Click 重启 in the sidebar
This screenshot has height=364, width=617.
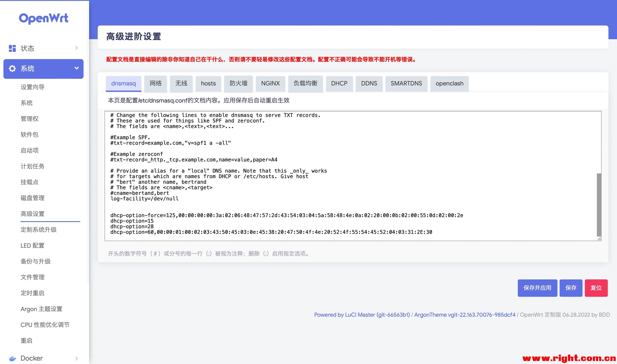(x=27, y=341)
